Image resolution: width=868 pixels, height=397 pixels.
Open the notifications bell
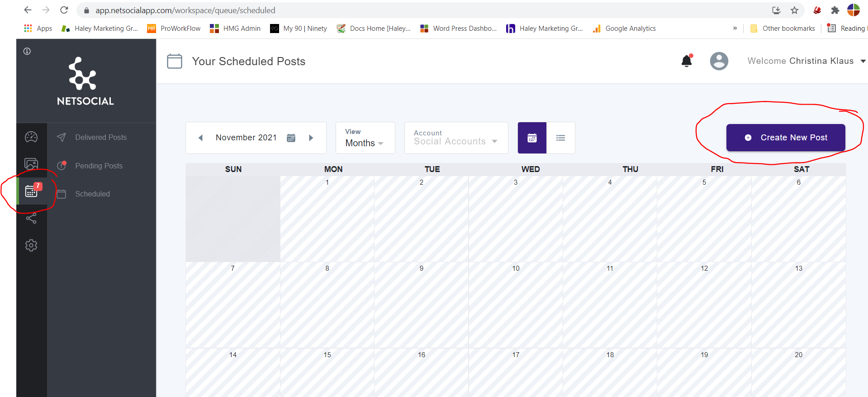(687, 61)
